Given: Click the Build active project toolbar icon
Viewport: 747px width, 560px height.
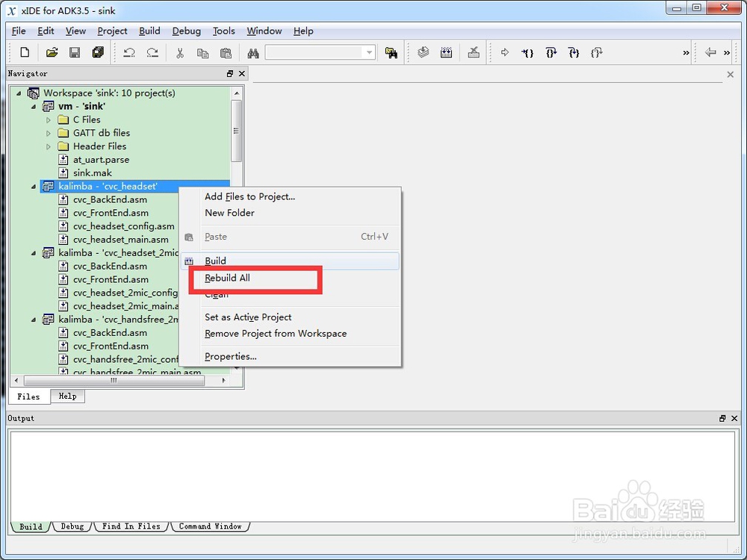Looking at the screenshot, I should click(x=447, y=52).
